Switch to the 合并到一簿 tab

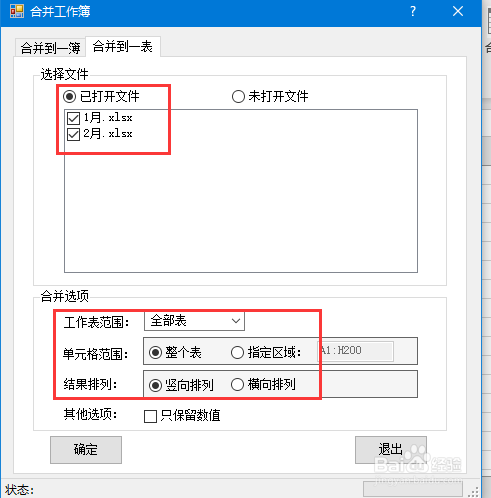pos(50,48)
